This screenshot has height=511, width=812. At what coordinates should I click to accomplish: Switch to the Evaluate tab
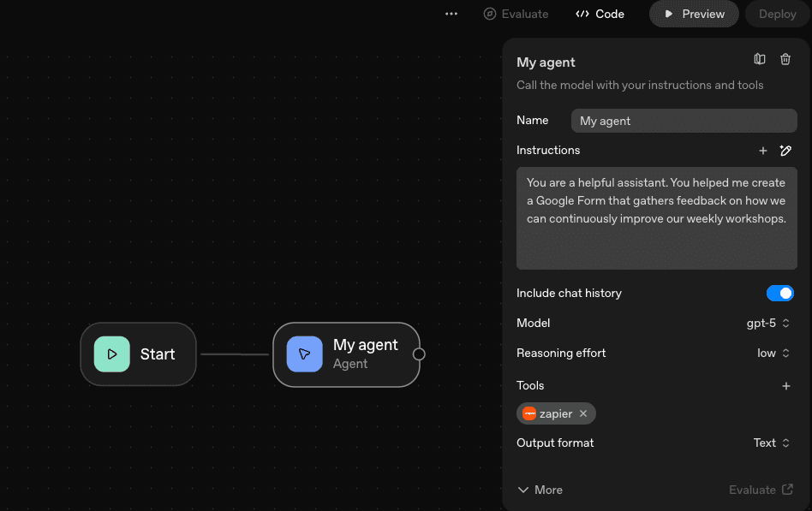(x=516, y=14)
